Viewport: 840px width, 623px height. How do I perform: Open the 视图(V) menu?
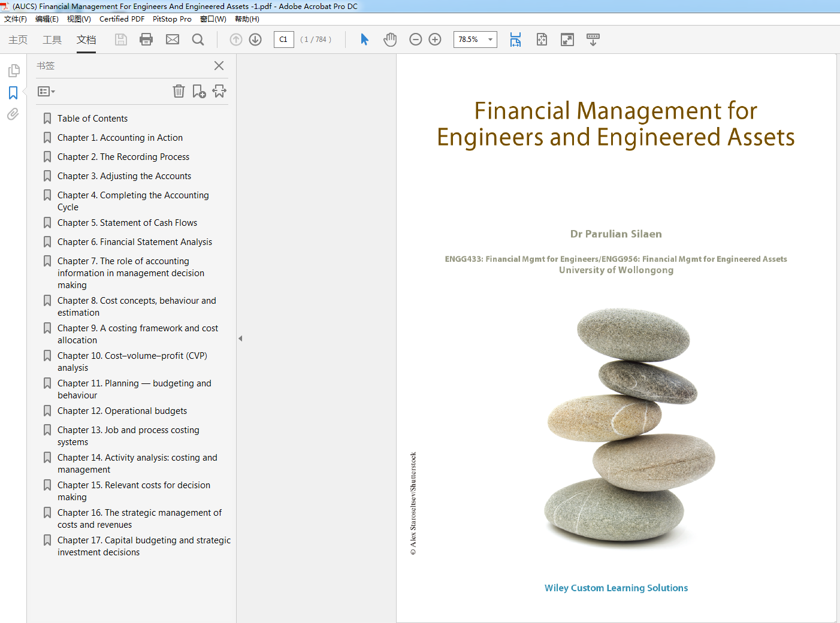[78, 19]
